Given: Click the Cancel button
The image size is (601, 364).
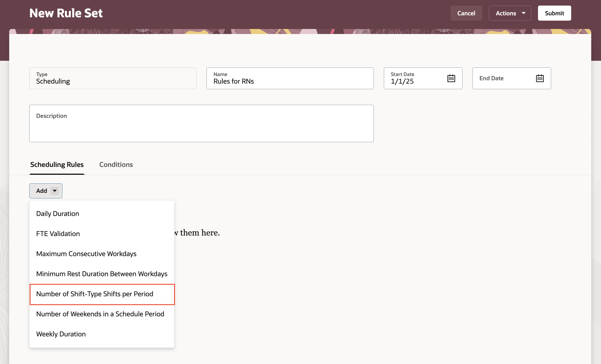Looking at the screenshot, I should 466,13.
